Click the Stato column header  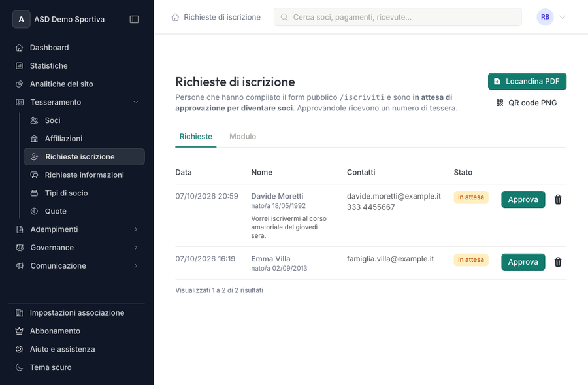[463, 173]
